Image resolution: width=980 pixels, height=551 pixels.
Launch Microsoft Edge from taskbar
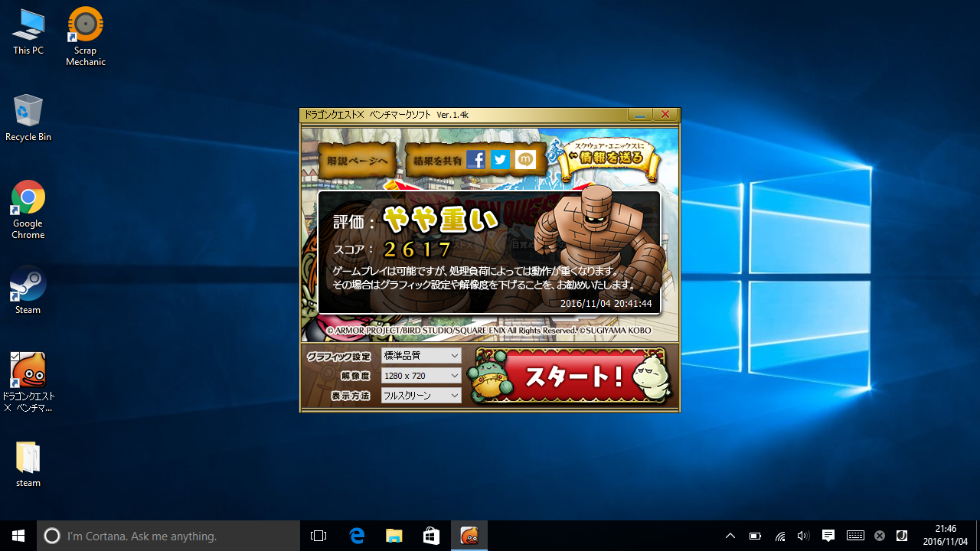click(356, 536)
